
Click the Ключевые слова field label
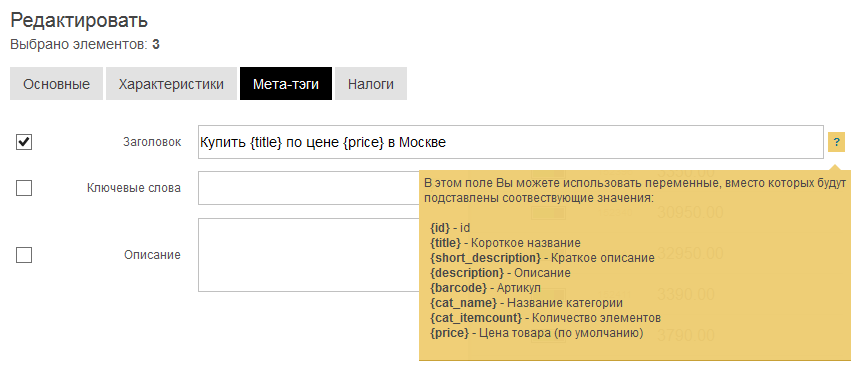click(x=134, y=188)
